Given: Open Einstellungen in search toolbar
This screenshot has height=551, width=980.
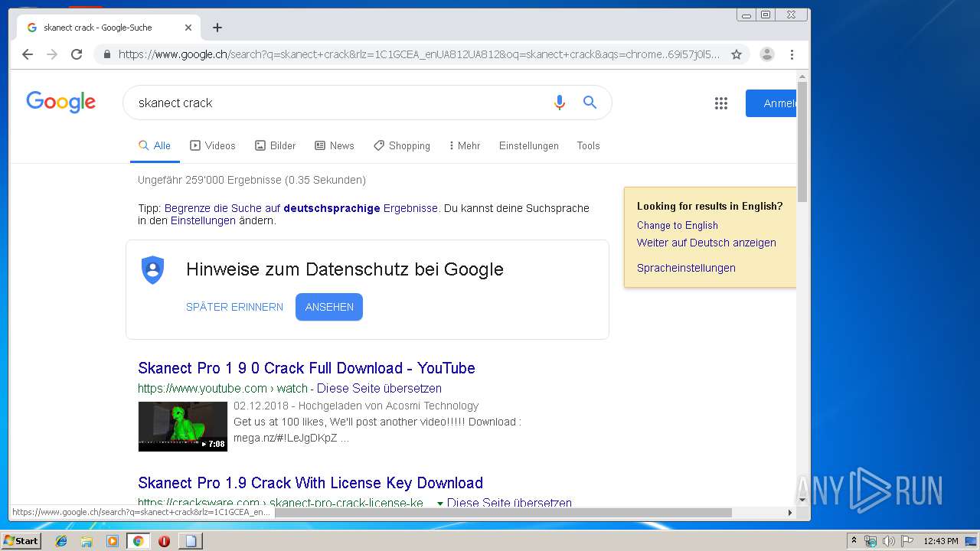Looking at the screenshot, I should 529,145.
